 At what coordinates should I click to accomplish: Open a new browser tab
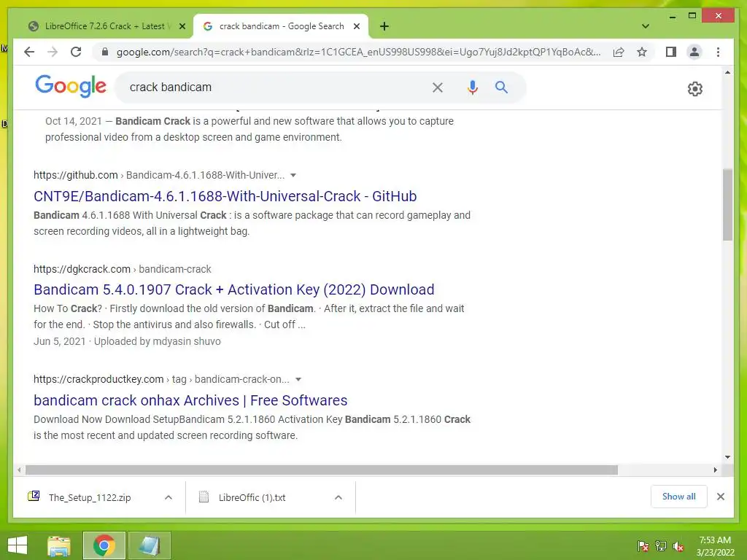tap(384, 26)
